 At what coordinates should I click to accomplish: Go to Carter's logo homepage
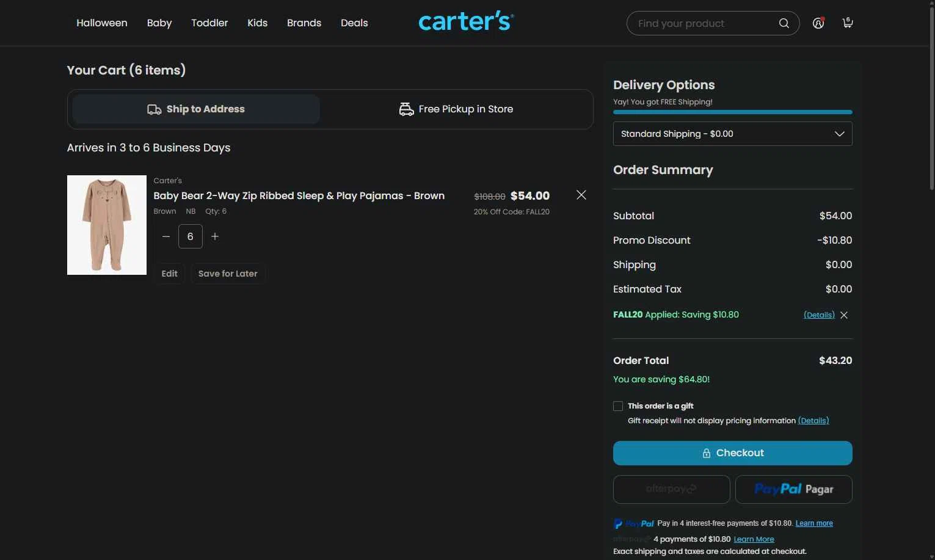(466, 22)
